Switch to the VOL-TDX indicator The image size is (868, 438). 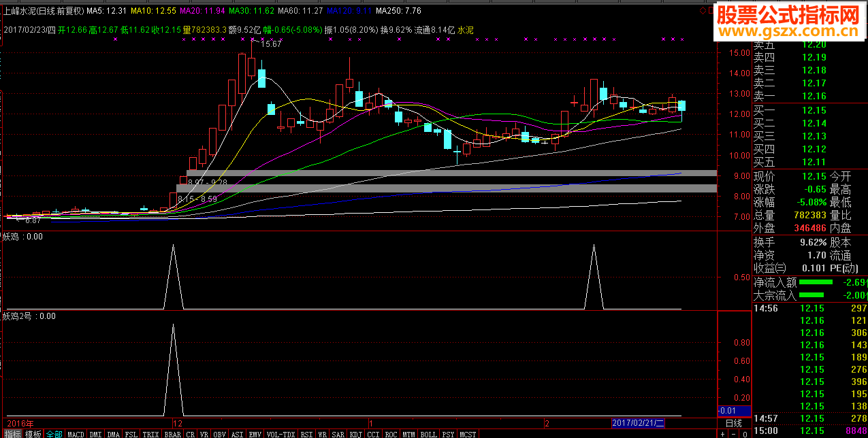281,433
